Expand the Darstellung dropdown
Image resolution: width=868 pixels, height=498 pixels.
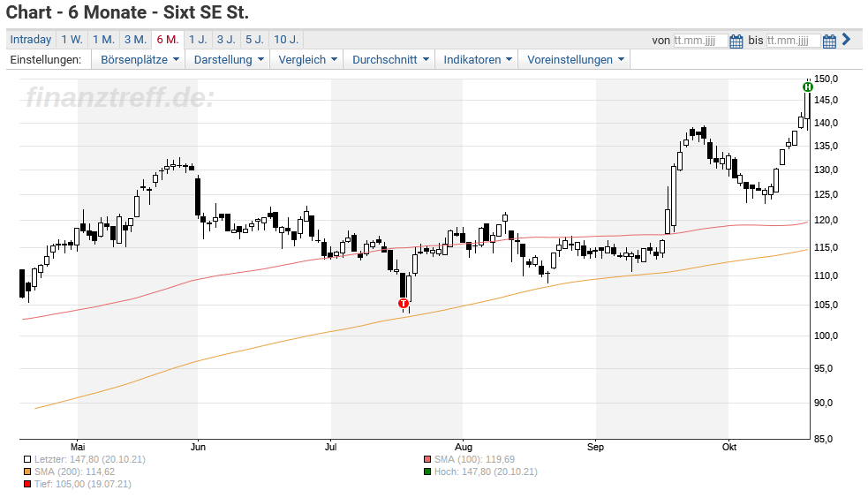(228, 60)
